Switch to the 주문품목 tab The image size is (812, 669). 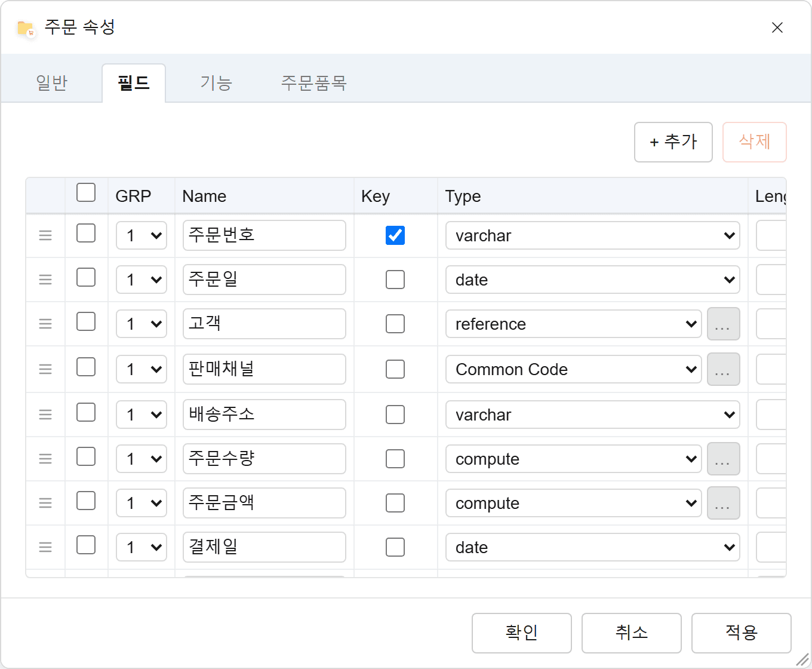(x=314, y=83)
